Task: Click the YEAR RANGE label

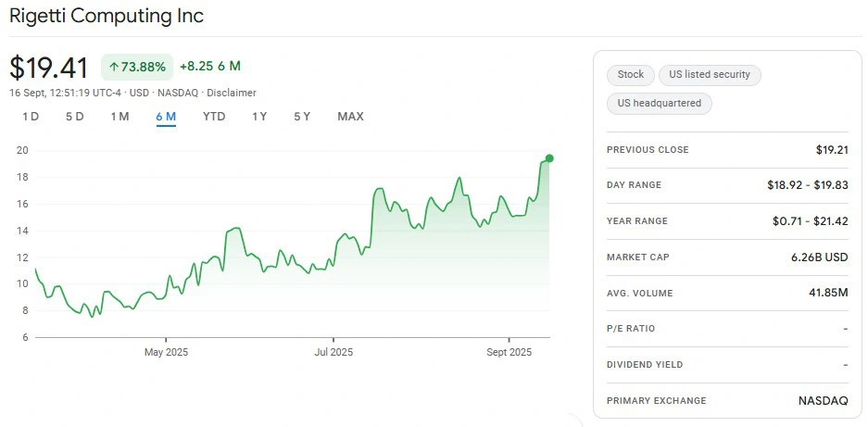Action: click(x=637, y=221)
